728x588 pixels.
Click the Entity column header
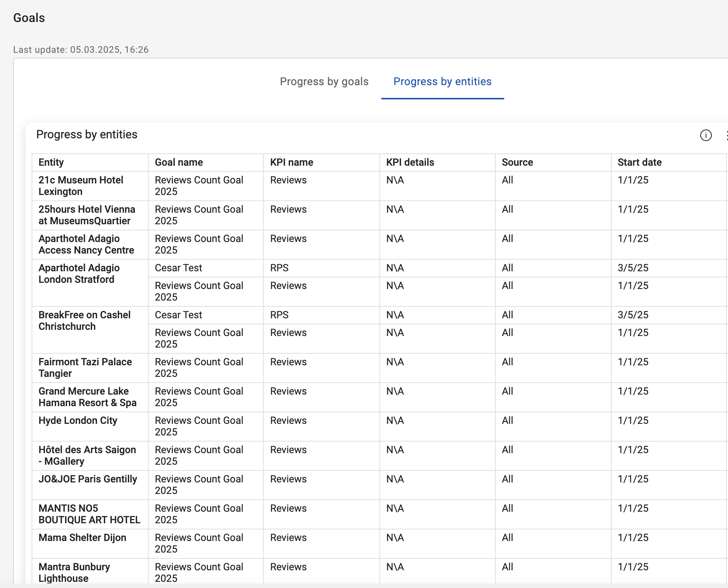click(x=51, y=162)
